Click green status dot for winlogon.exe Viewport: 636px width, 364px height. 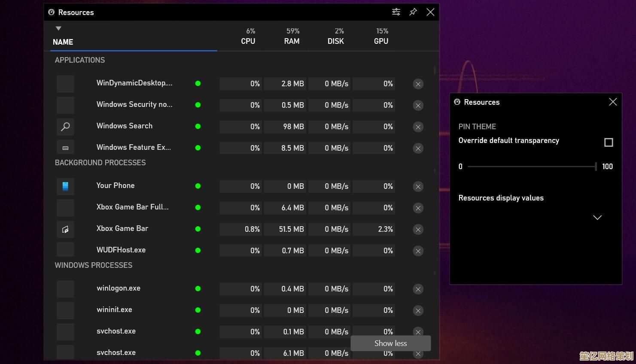click(198, 288)
